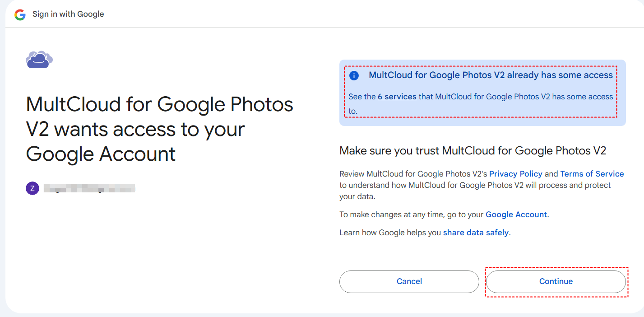Click the 'Learn how Google helps you' text
644x317 pixels.
(x=390, y=233)
